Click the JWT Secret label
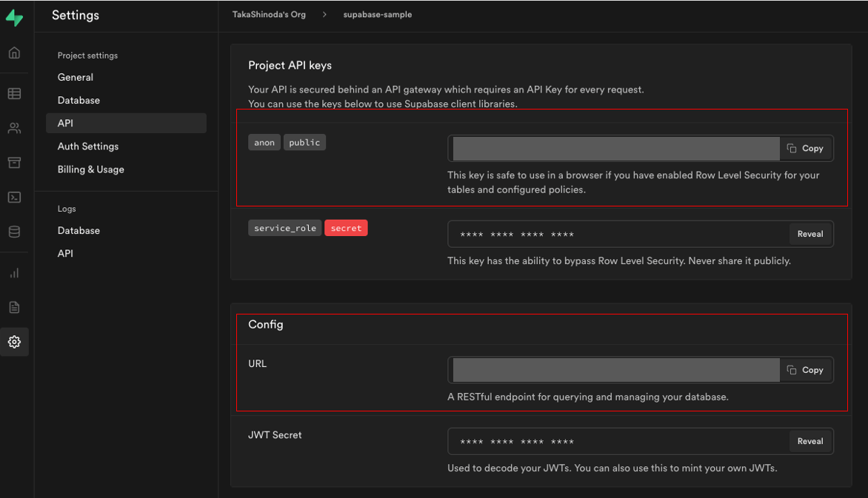Viewport: 868px width, 498px height. point(275,435)
